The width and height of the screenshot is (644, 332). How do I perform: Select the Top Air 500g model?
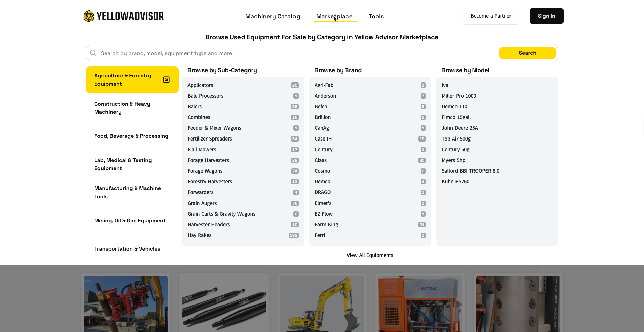click(456, 139)
